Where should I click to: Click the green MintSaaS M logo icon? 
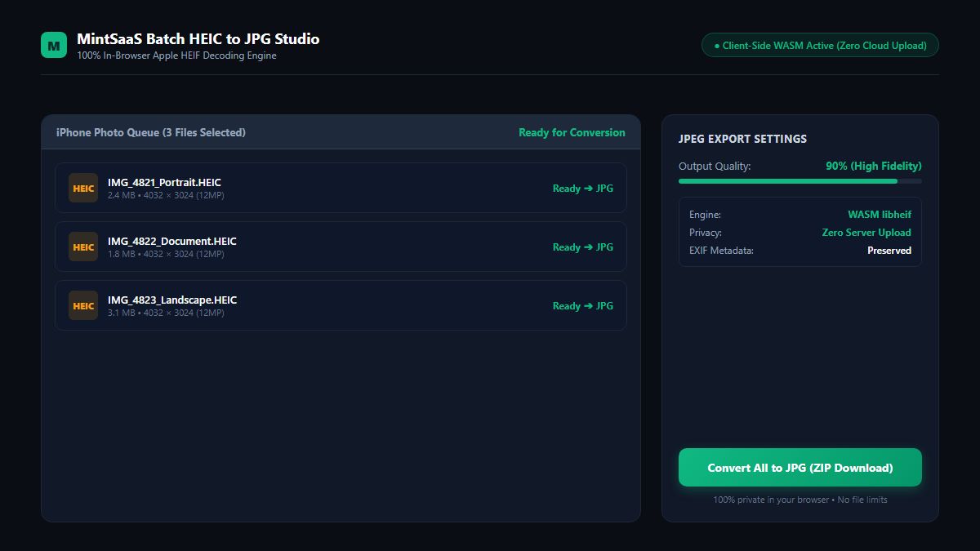[54, 46]
